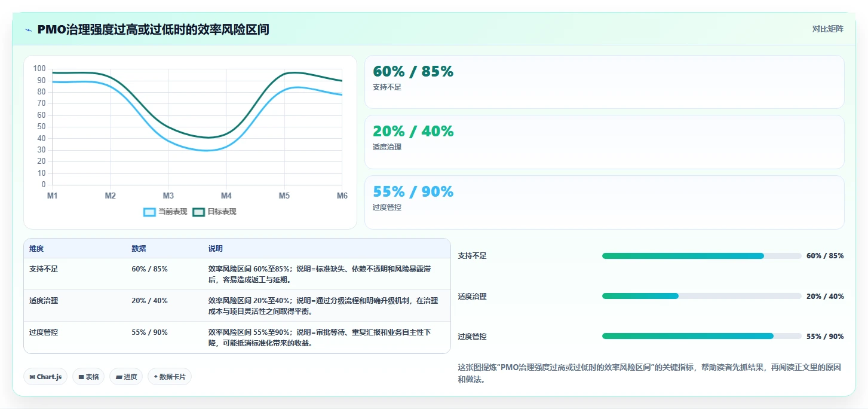This screenshot has width=868, height=409.
Task: Click the description starting 效率风险区间 55%至90%
Action: (320, 338)
